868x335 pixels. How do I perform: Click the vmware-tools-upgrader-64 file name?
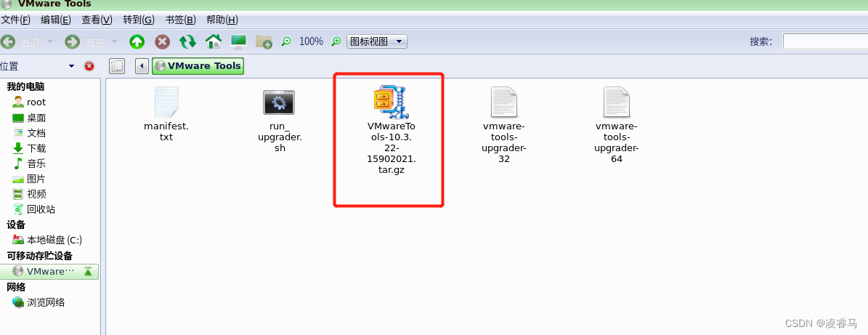(x=617, y=142)
